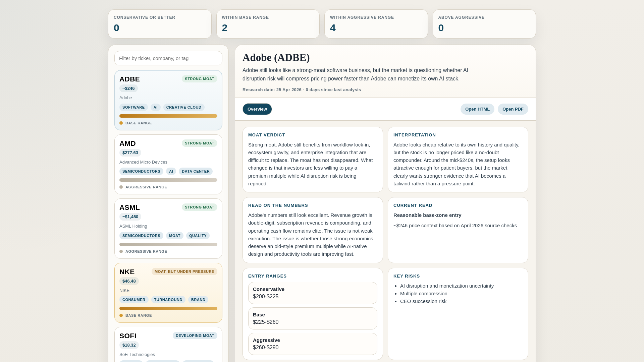Click the Within Base Range summary card
644x362 pixels.
point(268,24)
